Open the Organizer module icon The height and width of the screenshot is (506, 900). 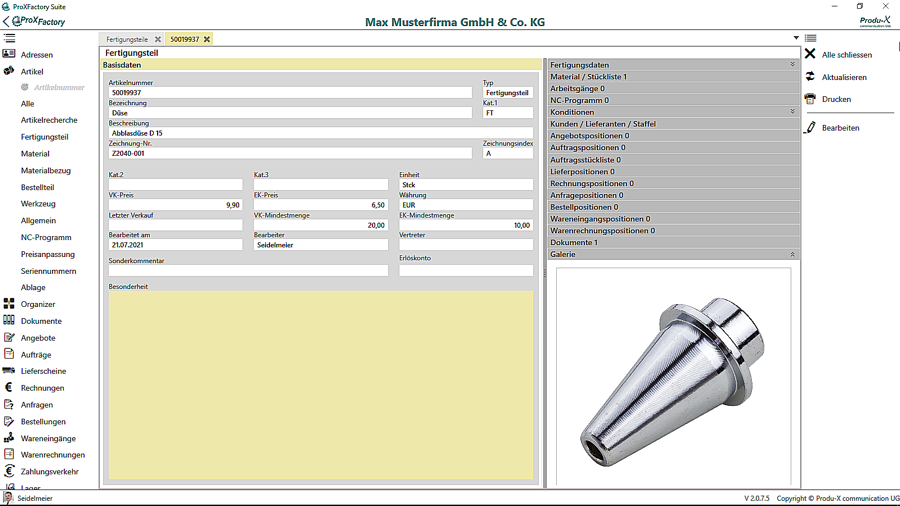[x=9, y=304]
